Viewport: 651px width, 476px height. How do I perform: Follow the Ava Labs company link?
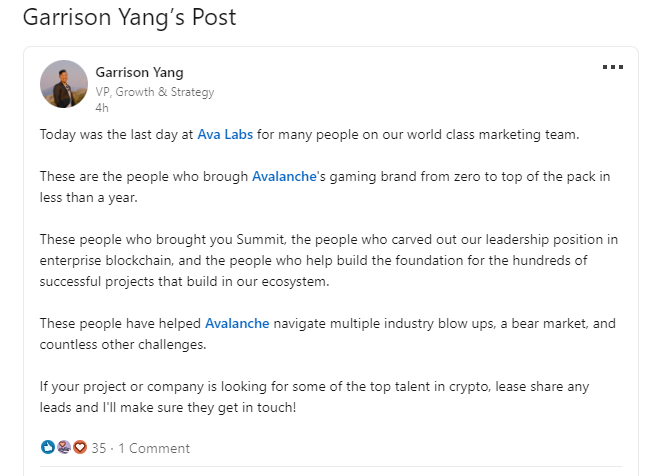(x=225, y=135)
